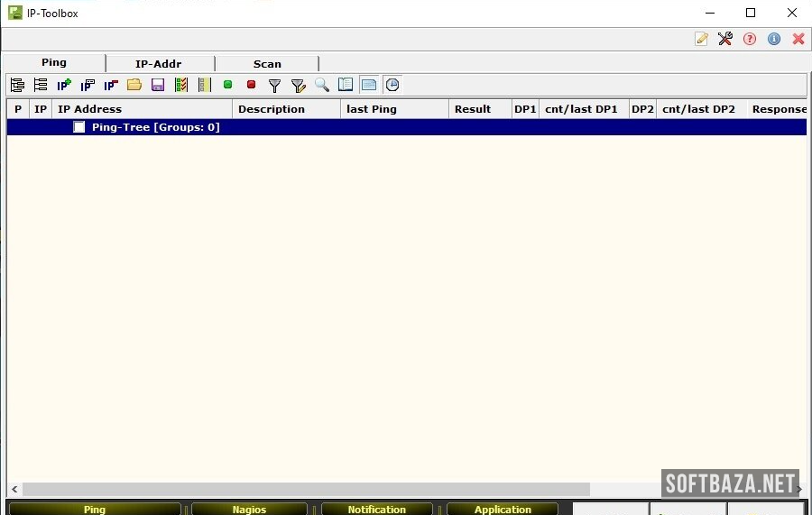Switch to the IP-Addr tab
The width and height of the screenshot is (812, 515).
[x=159, y=64]
